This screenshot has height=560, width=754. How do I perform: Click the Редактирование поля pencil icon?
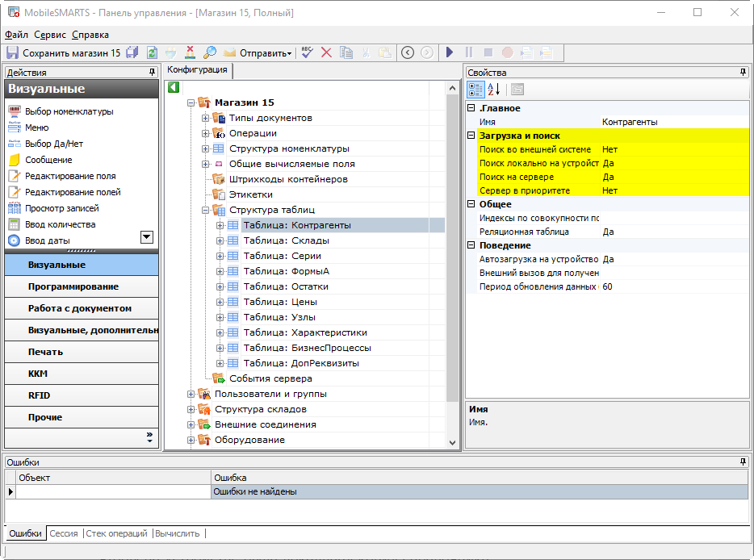[15, 176]
